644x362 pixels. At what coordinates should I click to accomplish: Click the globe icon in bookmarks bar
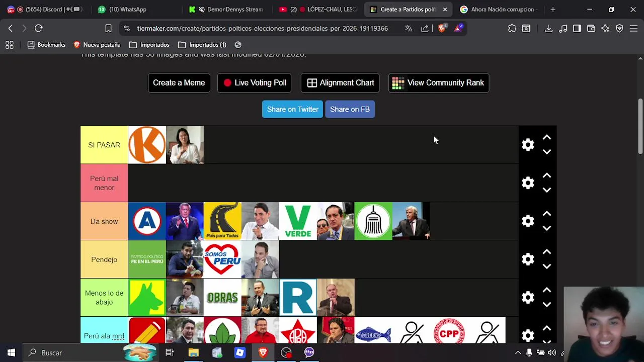(238, 45)
